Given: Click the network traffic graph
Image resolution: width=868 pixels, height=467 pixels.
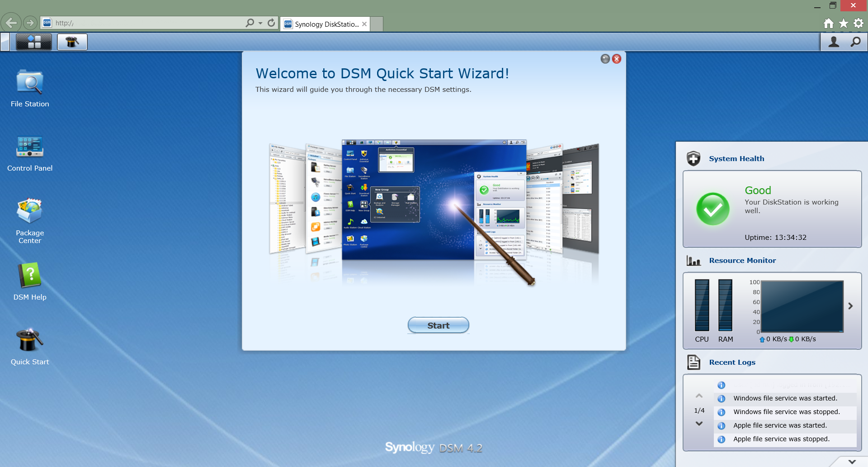Looking at the screenshot, I should tap(802, 306).
